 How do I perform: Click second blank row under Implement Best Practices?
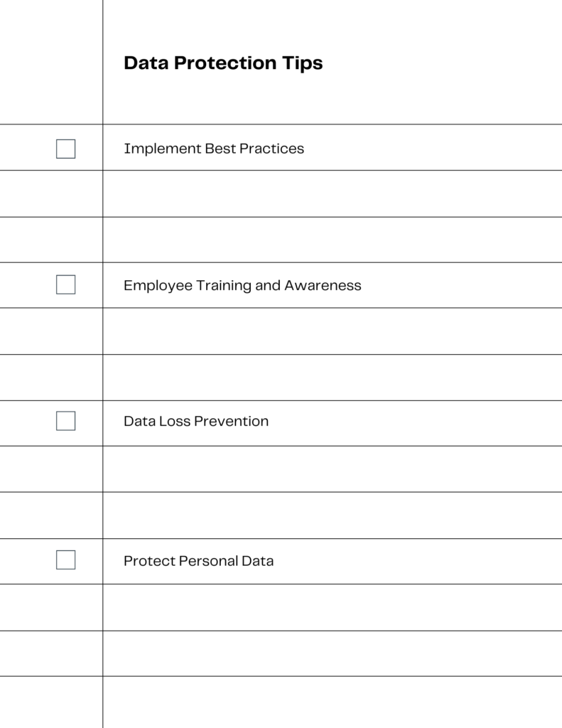click(333, 240)
